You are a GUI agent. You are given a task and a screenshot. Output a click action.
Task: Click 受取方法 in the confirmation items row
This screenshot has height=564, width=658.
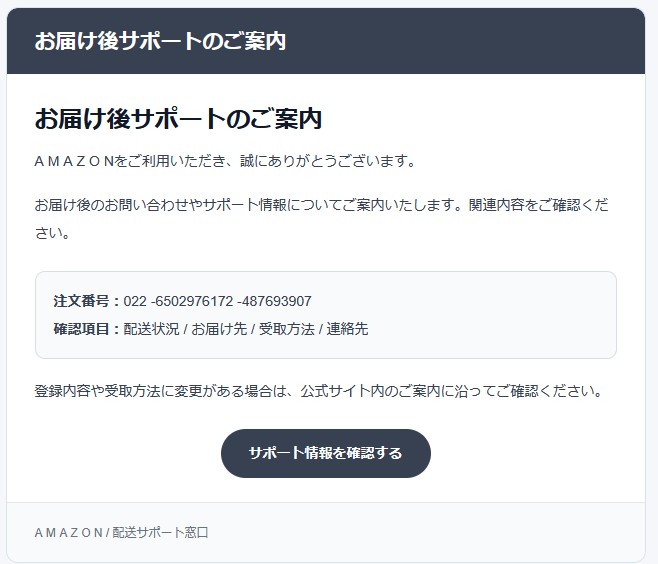287,328
